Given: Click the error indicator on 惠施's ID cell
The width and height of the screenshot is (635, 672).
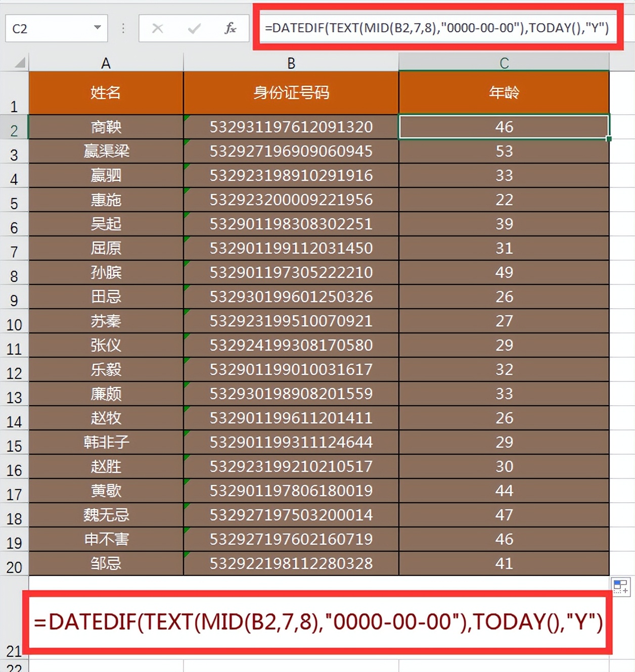Looking at the screenshot, I should click(187, 191).
